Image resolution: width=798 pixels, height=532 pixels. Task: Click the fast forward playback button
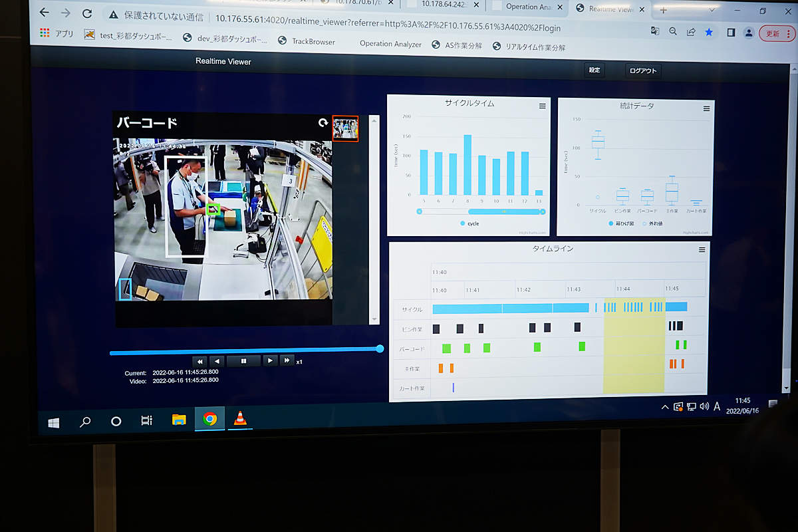pyautogui.click(x=287, y=360)
